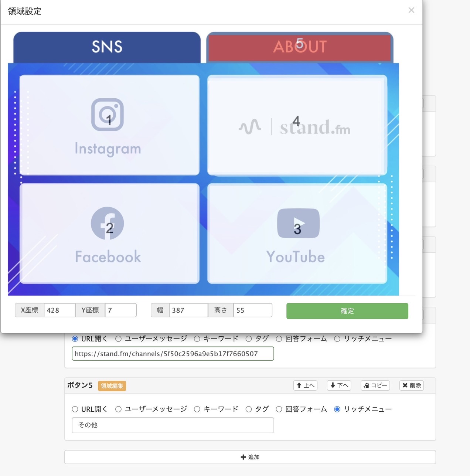The image size is (470, 476).
Task: Click the Instagram icon in the menu image
Action: coord(108,115)
